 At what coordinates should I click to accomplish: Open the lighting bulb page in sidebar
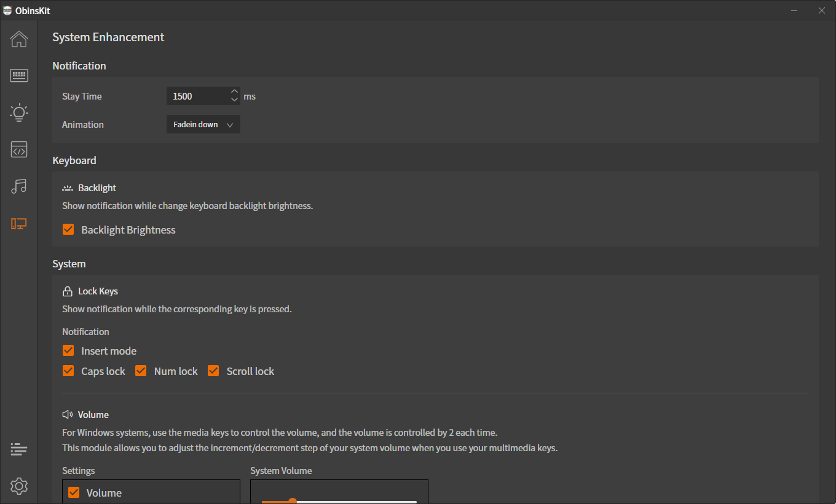[x=19, y=112]
